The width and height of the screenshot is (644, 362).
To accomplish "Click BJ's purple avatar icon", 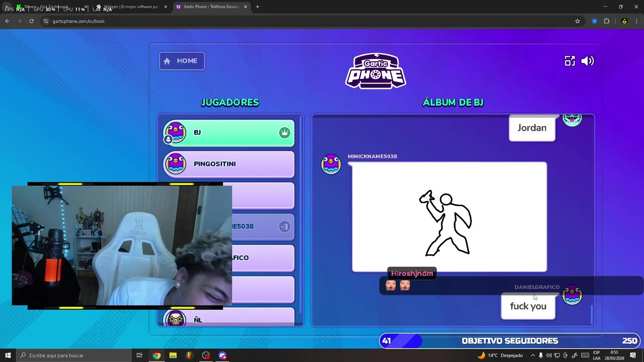I will (x=175, y=132).
